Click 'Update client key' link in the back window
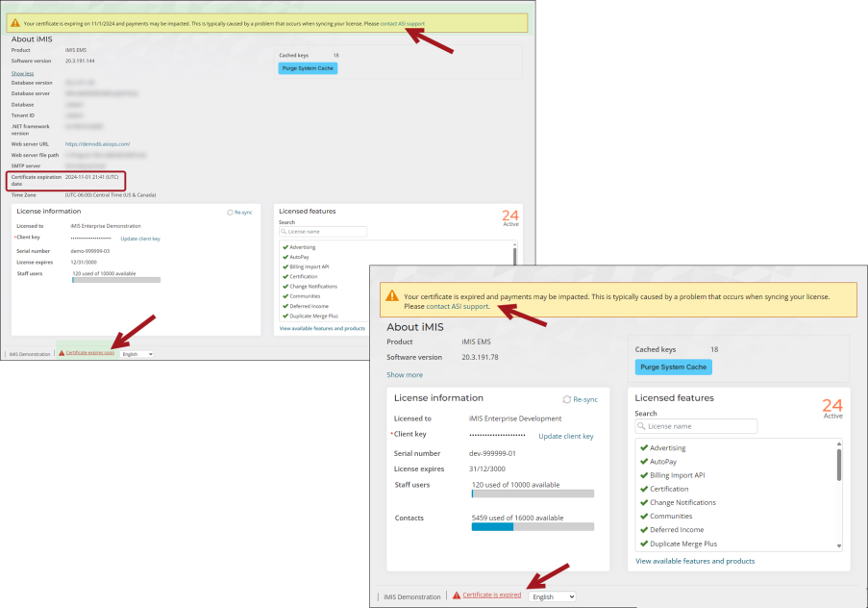Screen dimensions: 868x608 (140, 239)
